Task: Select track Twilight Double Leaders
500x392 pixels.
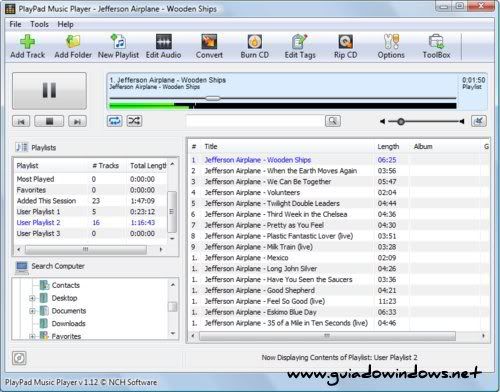Action: (338, 203)
